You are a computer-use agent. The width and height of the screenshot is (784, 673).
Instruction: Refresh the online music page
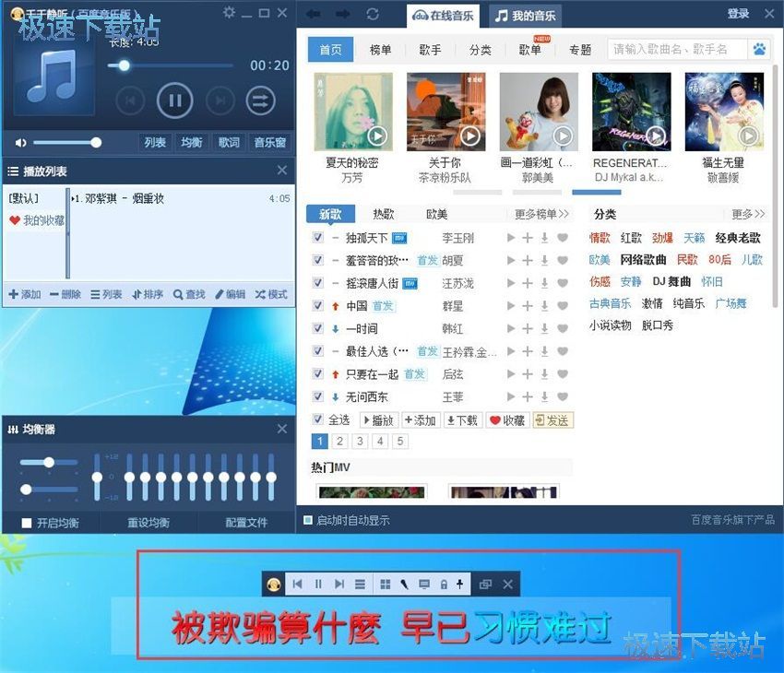pos(373,14)
